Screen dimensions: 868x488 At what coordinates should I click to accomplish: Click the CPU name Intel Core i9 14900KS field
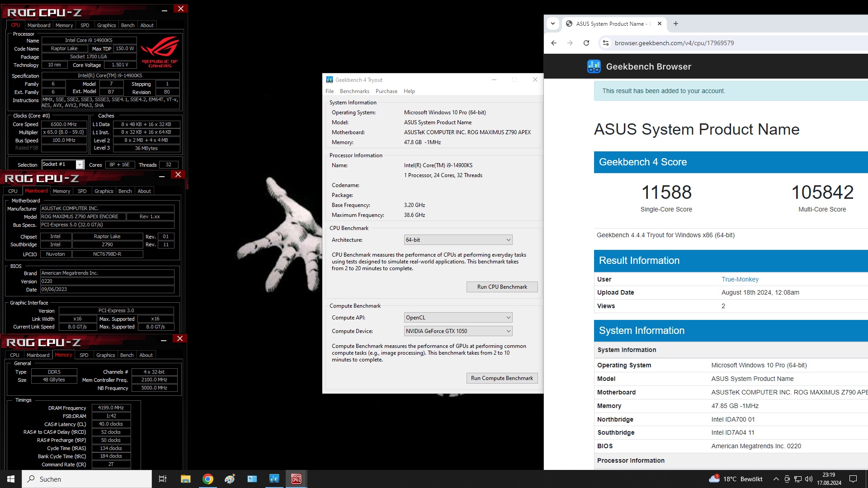(89, 40)
